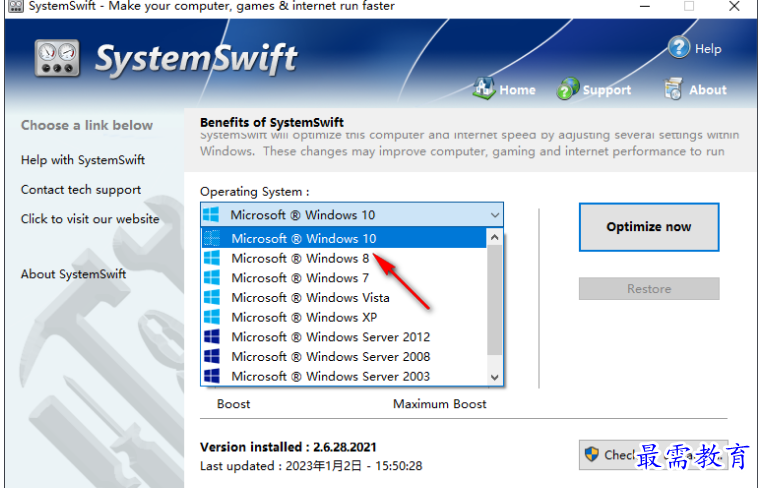The height and width of the screenshot is (488, 758).
Task: Select Microsoft Windows 8 option
Action: [x=344, y=258]
